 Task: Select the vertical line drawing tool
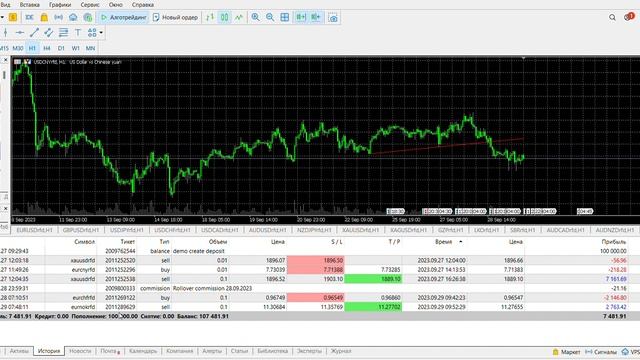(x=5, y=33)
